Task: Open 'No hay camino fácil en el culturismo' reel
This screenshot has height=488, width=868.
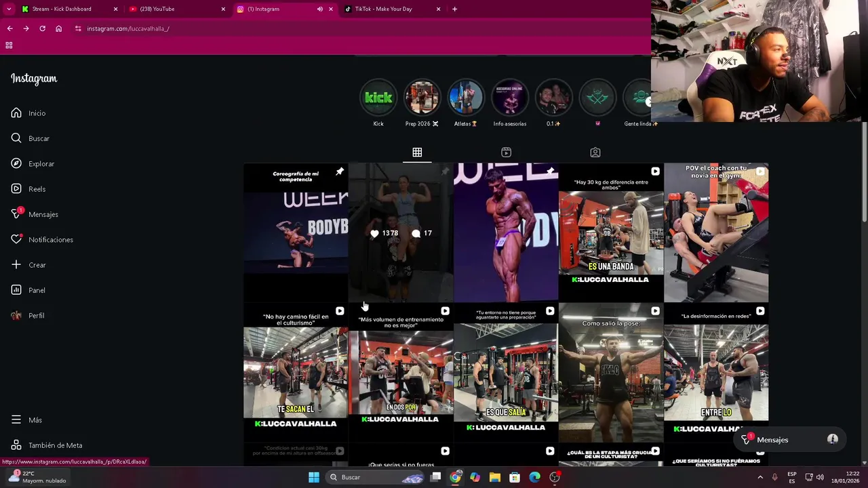Action: point(296,373)
